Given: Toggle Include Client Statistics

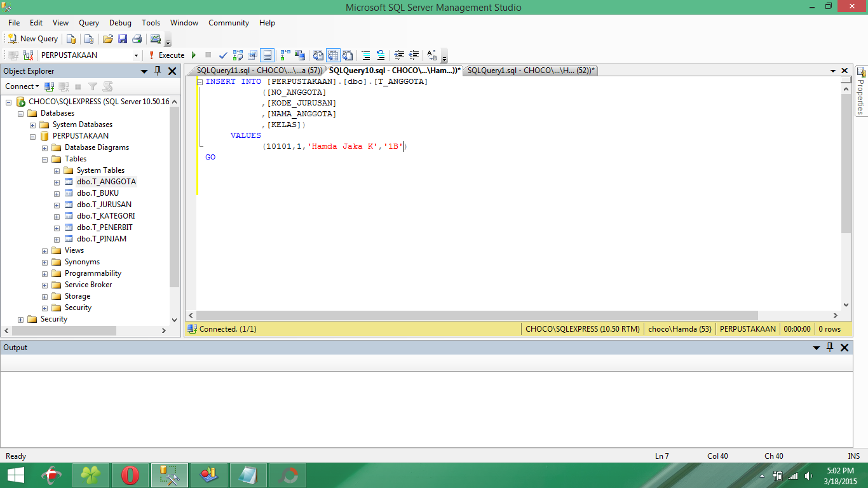Looking at the screenshot, I should click(x=301, y=55).
